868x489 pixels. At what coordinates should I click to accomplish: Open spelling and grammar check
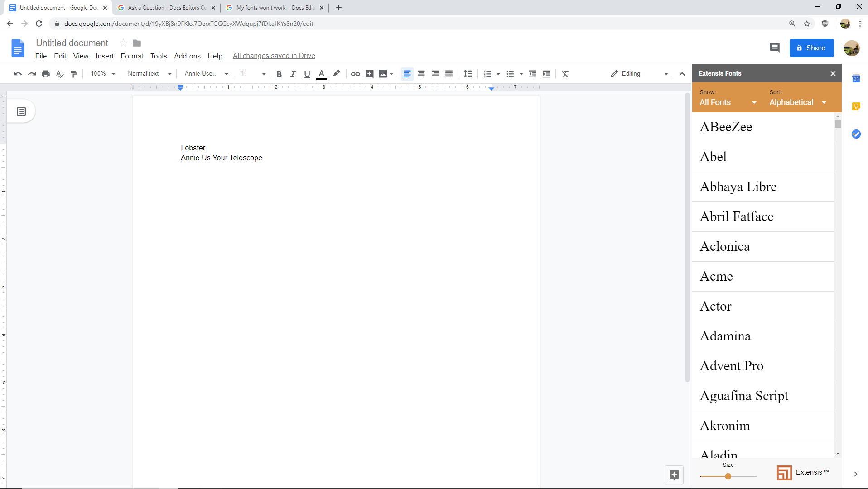pos(60,74)
